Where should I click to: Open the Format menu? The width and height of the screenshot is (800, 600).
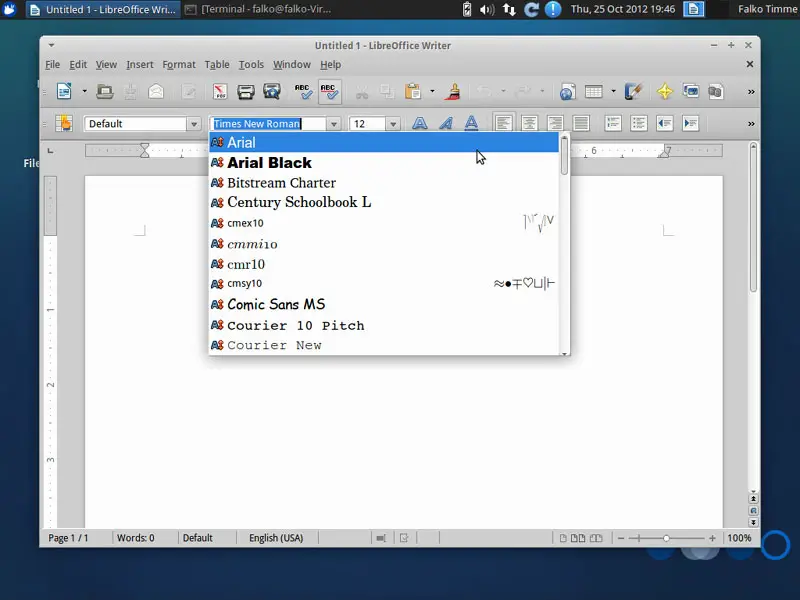pos(179,65)
